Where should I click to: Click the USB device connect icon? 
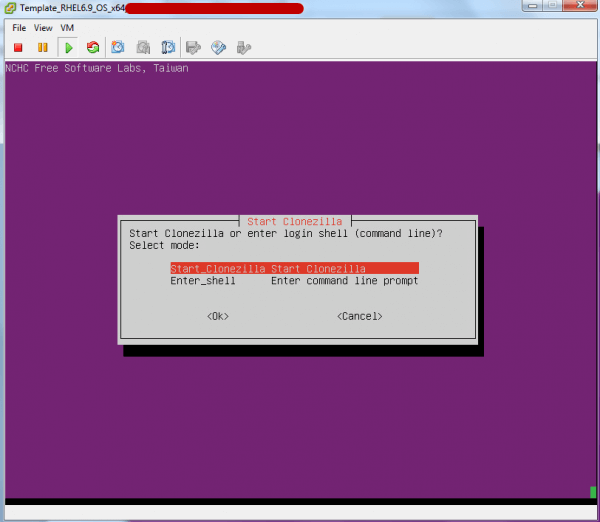(x=244, y=47)
